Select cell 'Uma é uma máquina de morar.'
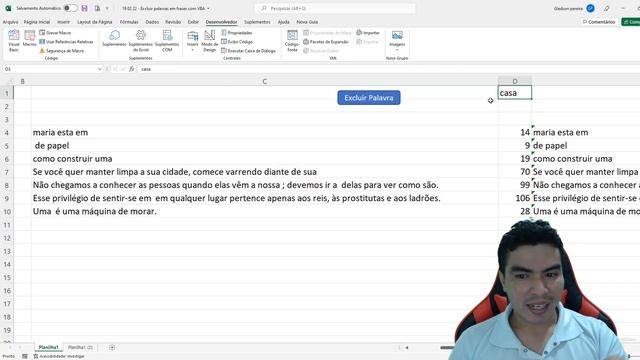The height and width of the screenshot is (360, 640). click(264, 211)
